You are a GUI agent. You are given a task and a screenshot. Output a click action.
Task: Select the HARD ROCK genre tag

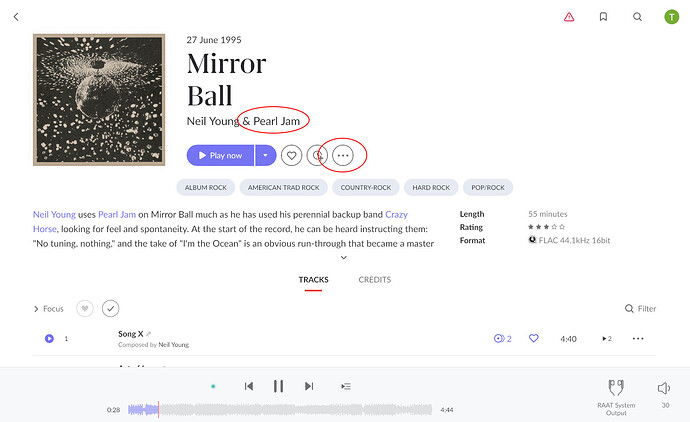tap(431, 187)
